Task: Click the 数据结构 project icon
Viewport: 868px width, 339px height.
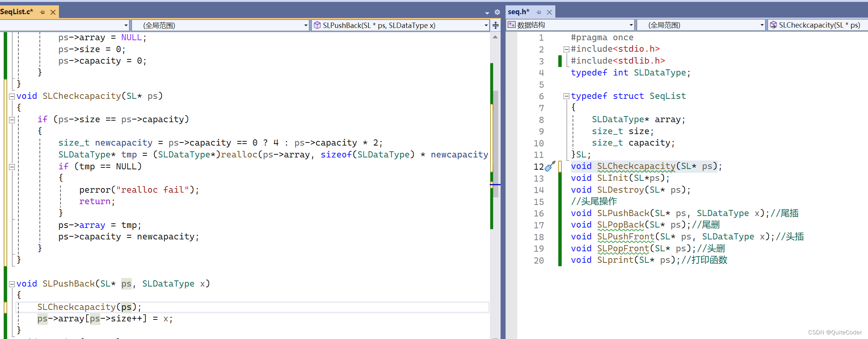Action: (x=511, y=25)
